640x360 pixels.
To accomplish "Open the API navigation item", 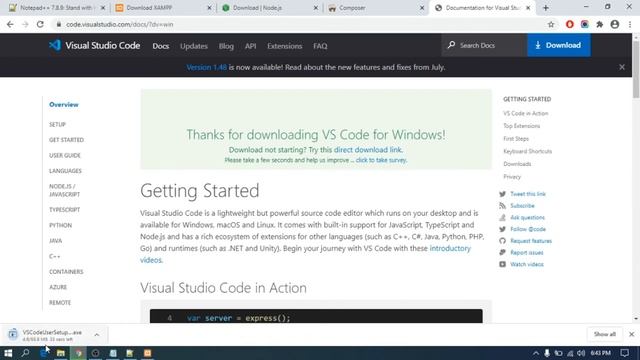I will tap(251, 46).
